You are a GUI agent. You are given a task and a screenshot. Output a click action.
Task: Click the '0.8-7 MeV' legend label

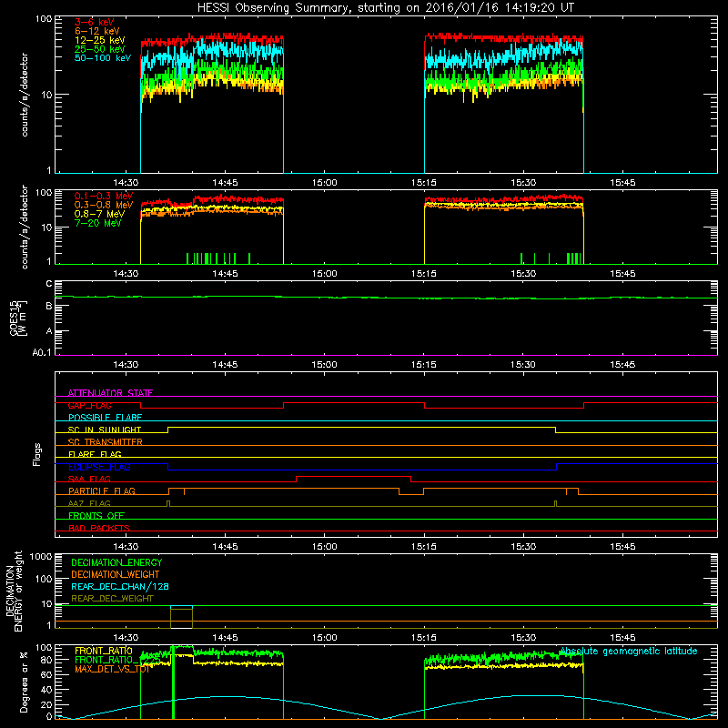coord(99,214)
